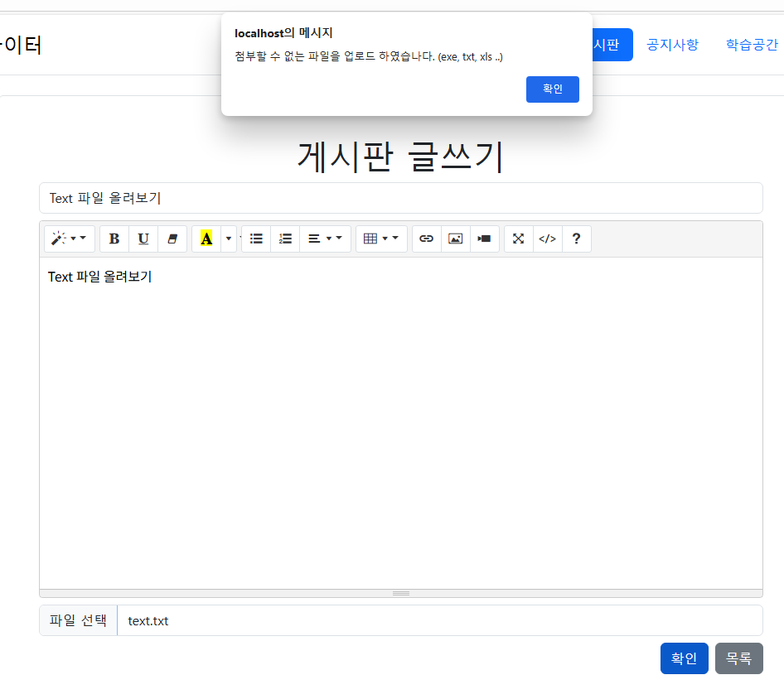
Task: Go to the 공지사항 menu
Action: [672, 45]
